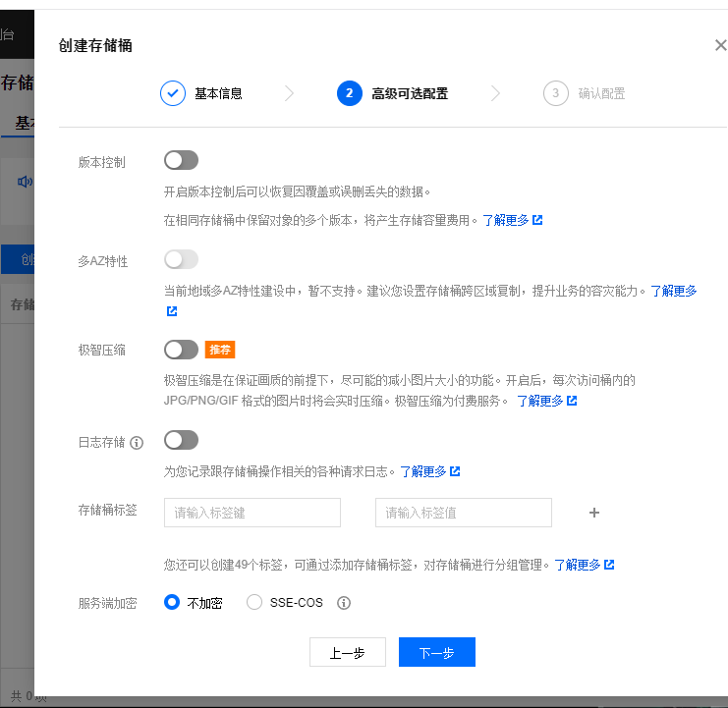Click the step 2 高级可选配置 circle
Screen dimensions: 728x708
pyautogui.click(x=349, y=93)
